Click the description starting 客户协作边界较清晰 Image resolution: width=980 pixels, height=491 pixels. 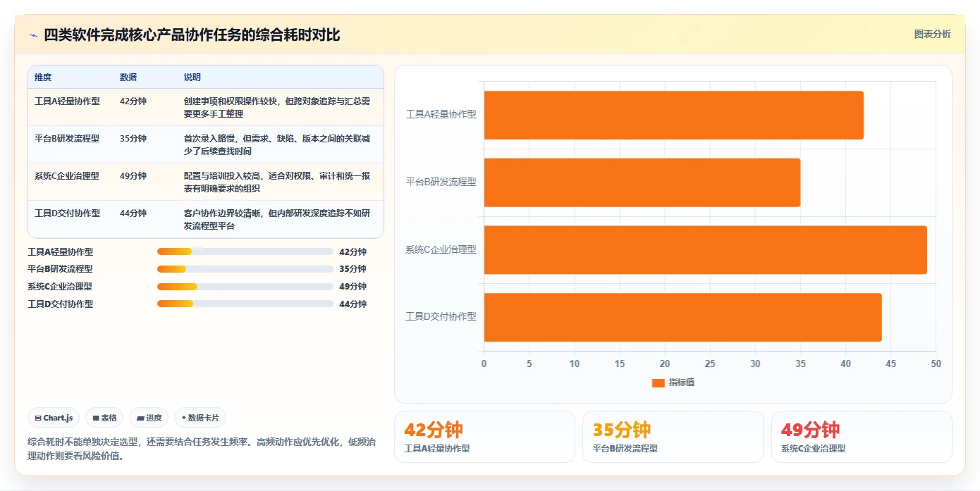coord(277,219)
